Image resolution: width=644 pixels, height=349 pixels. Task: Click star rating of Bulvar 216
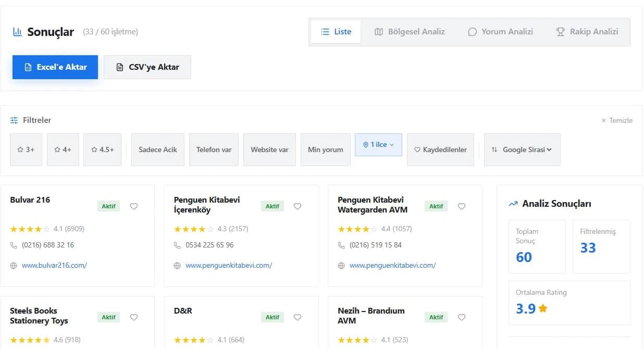tap(30, 229)
